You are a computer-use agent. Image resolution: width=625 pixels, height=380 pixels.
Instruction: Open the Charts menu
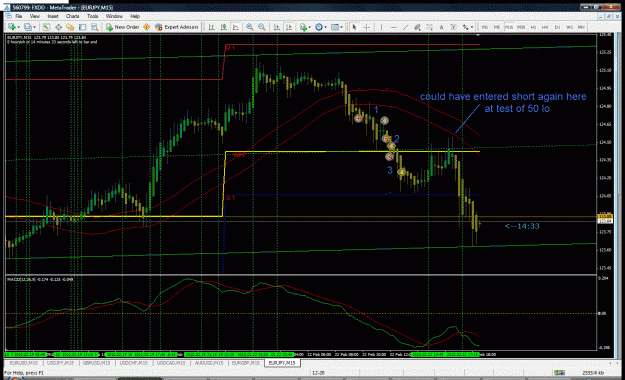[x=73, y=16]
